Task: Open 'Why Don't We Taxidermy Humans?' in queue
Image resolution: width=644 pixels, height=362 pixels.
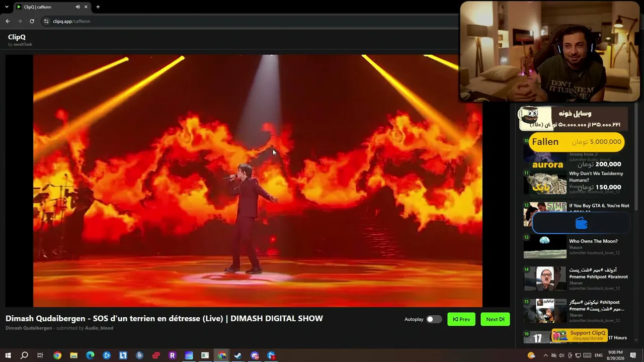Action: (596, 176)
